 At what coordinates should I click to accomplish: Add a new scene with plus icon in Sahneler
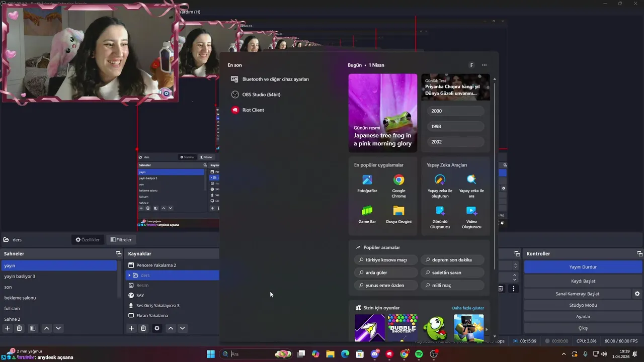7,328
